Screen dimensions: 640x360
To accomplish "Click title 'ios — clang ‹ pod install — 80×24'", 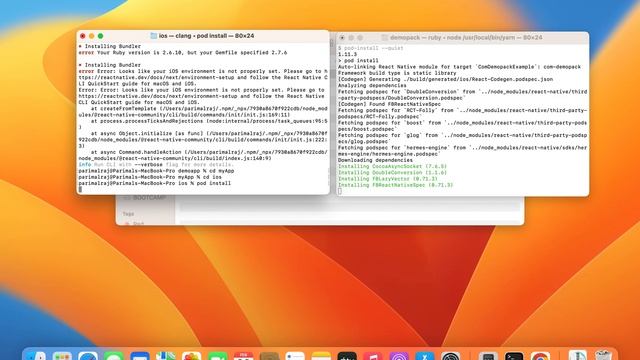I will tap(206, 36).
